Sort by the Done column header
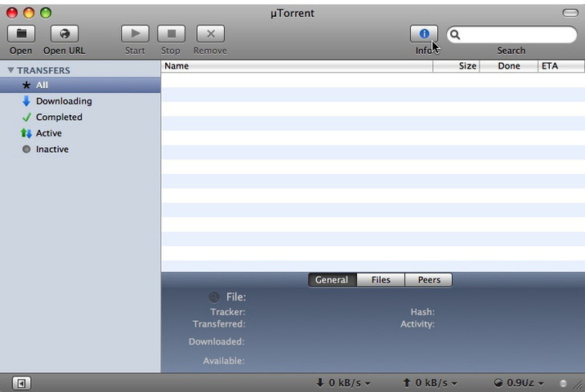 coord(508,66)
